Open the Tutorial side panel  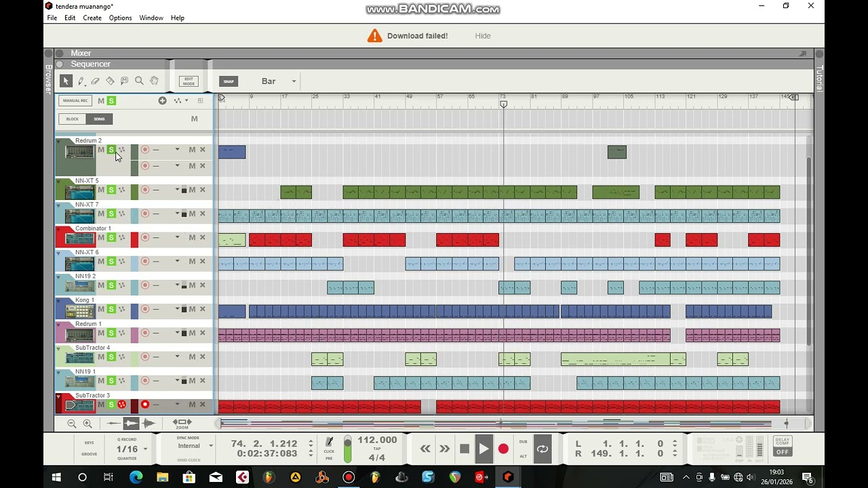coord(819,79)
